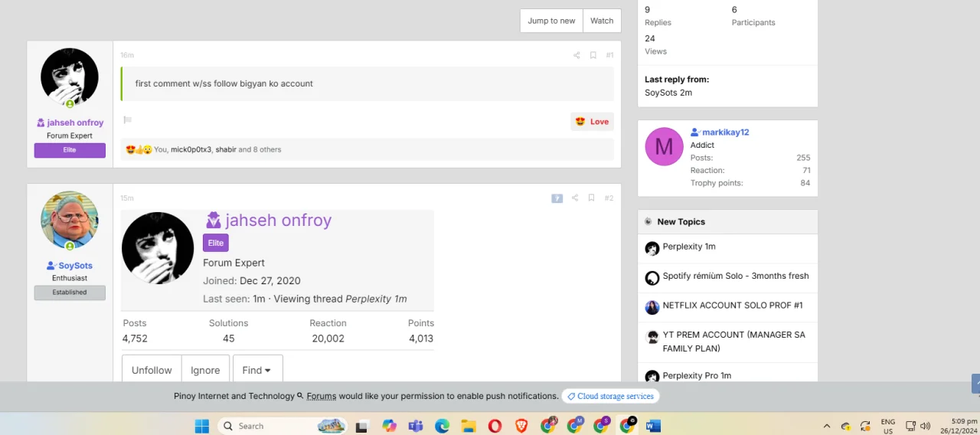980x435 pixels.
Task: Share post #1 via share icon
Action: coord(577,55)
